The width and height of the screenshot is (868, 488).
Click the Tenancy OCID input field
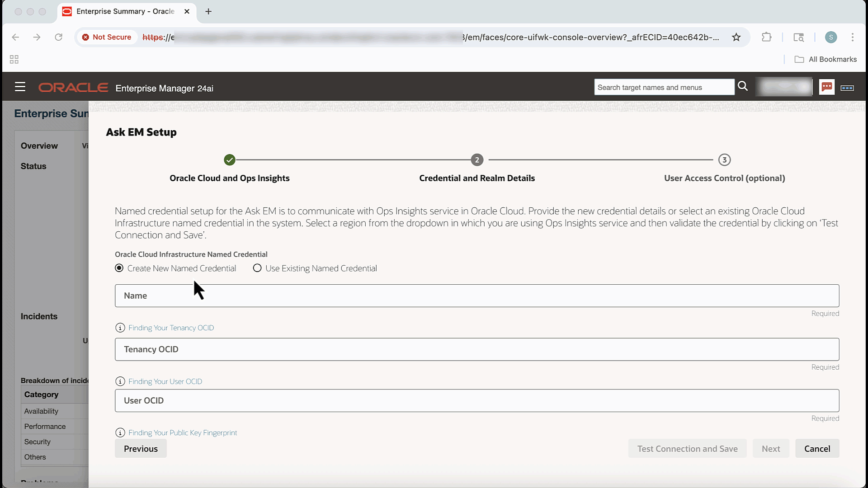tap(477, 350)
